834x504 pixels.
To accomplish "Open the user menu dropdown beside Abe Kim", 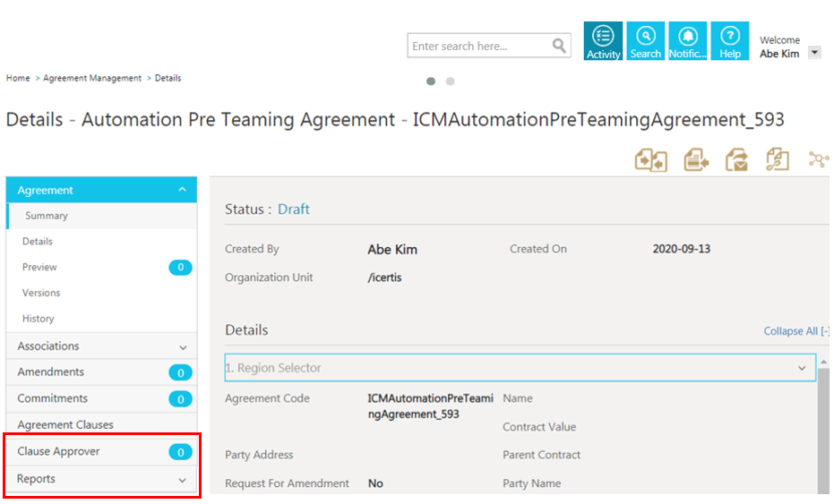I will [813, 53].
